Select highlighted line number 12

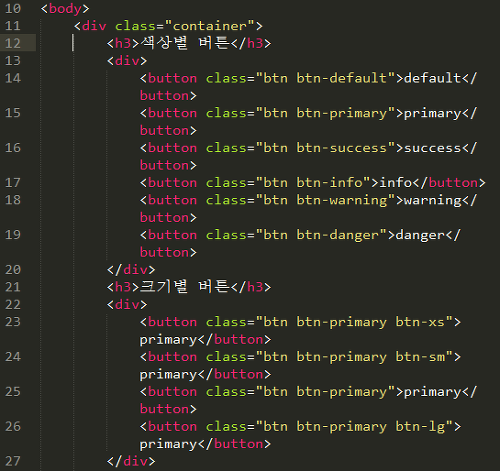13,43
